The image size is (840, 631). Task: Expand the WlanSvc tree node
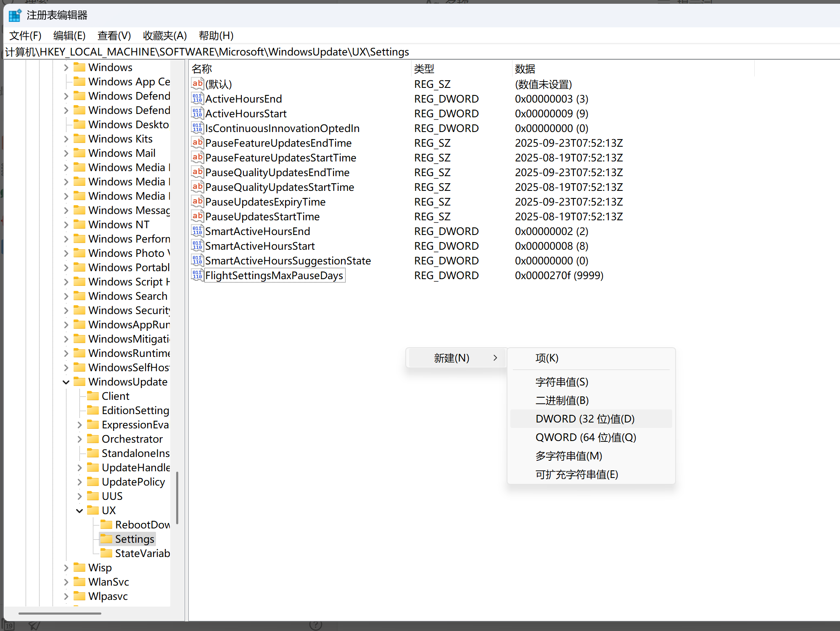point(66,582)
